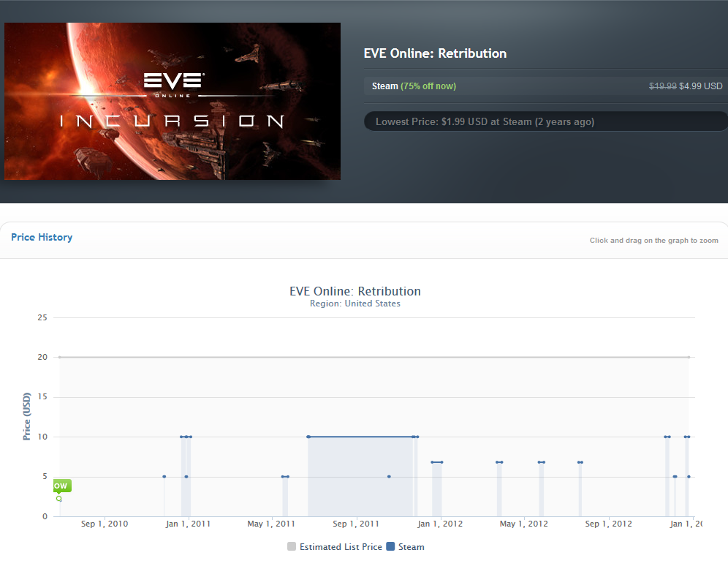
Task: Click the chart title EVE Online: Retribution
Action: pyautogui.click(x=355, y=291)
